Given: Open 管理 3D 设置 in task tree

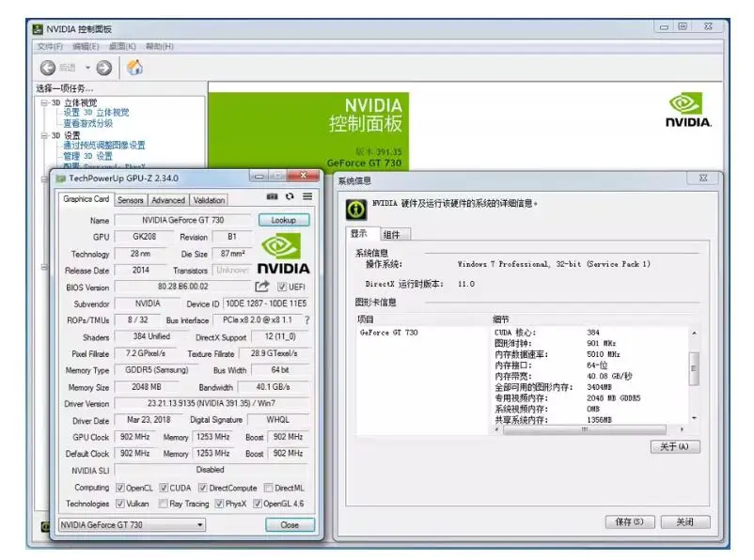Looking at the screenshot, I should click(87, 156).
